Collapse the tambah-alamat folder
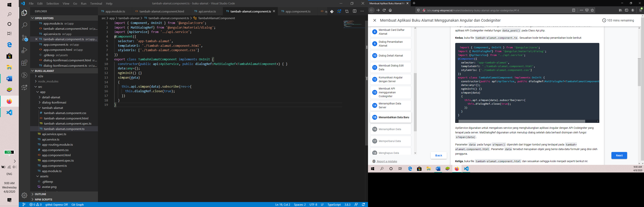The width and height of the screenshot is (644, 207). (64, 108)
